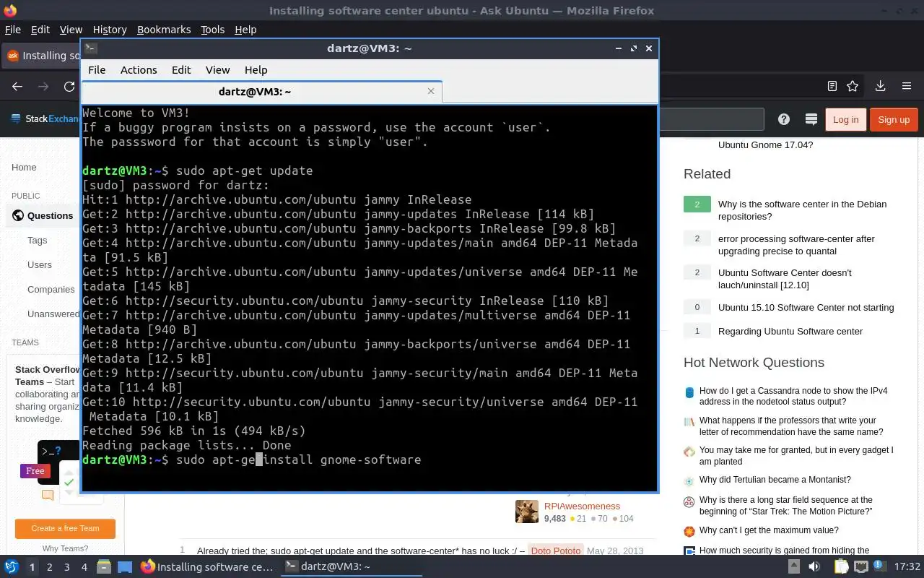
Task: Open the terminal File menu
Action: [x=97, y=70]
